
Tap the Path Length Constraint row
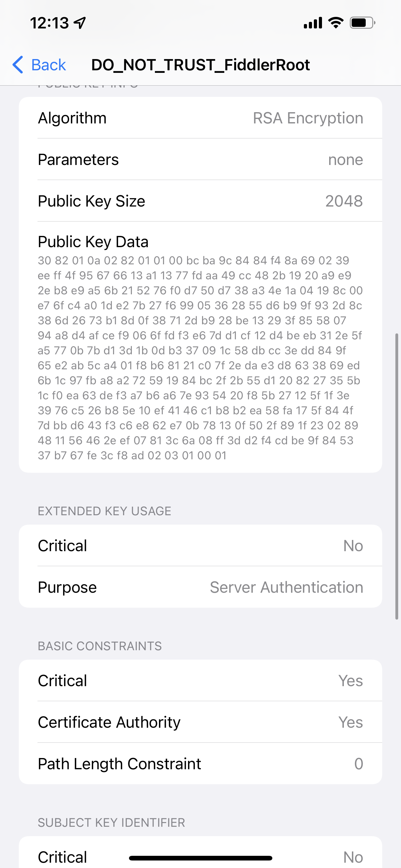(200, 764)
